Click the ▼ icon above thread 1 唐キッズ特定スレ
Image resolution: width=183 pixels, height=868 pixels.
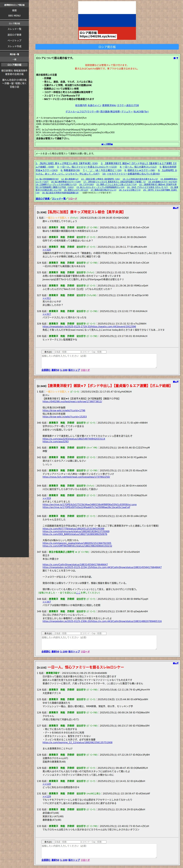point(178,208)
